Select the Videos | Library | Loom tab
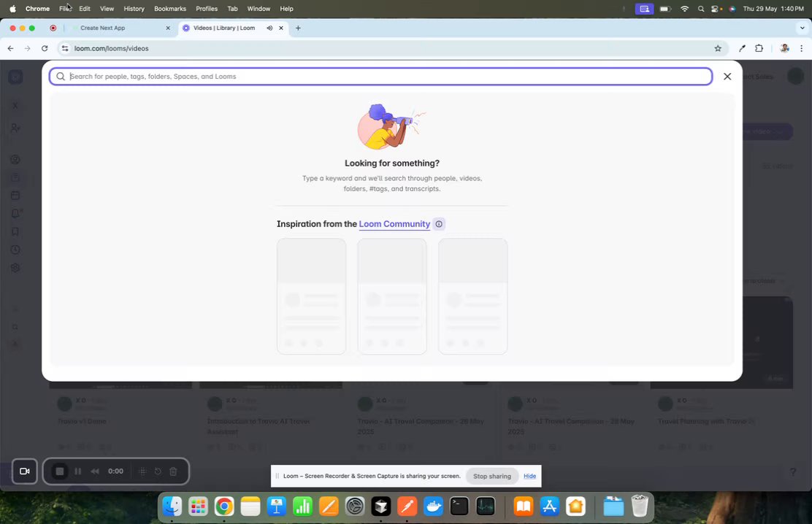 [223, 28]
